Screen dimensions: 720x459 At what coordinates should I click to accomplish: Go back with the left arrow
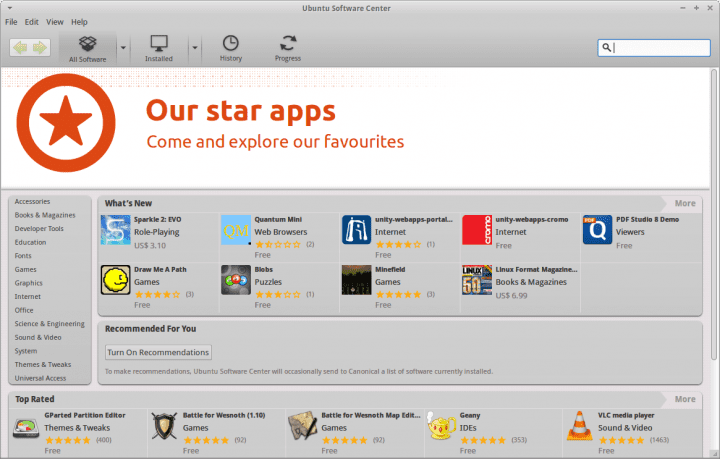tap(20, 47)
